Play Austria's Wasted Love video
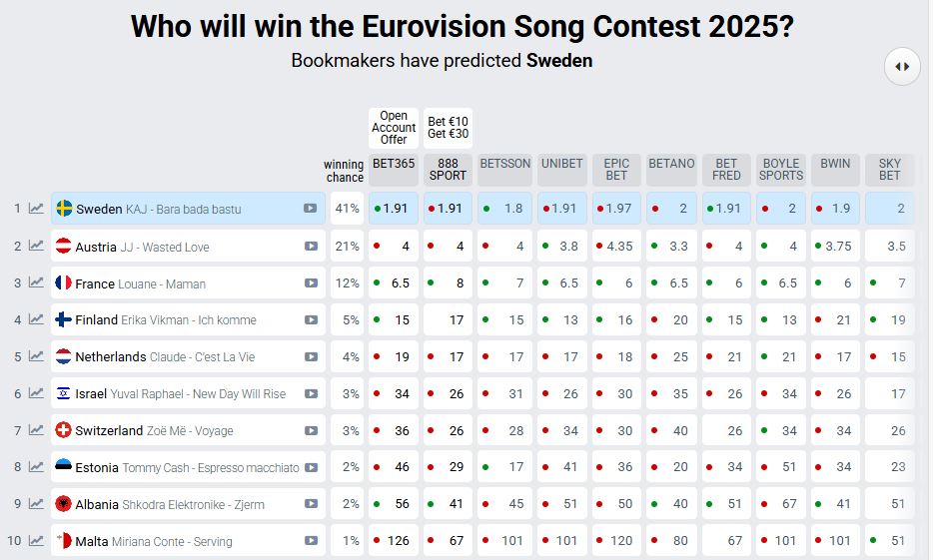The height and width of the screenshot is (560, 933). click(311, 247)
